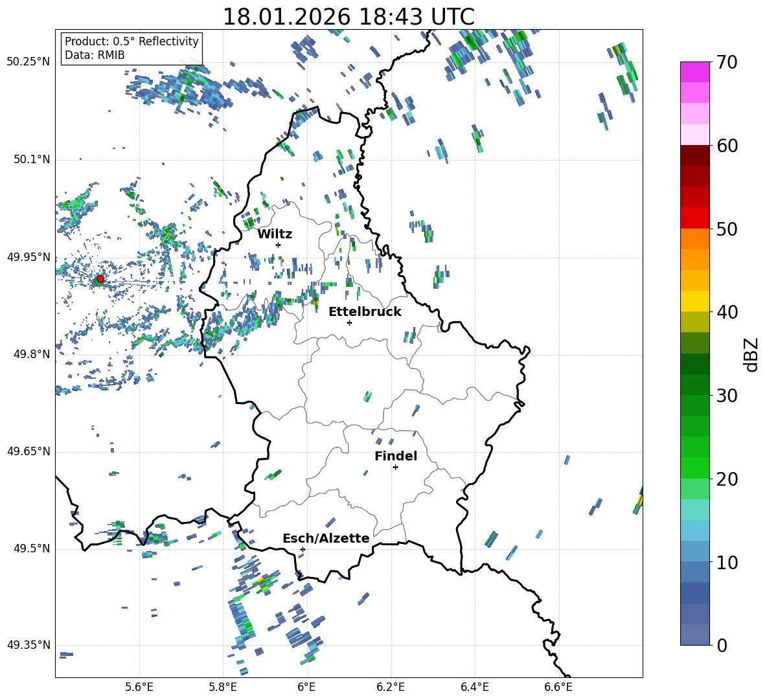Click the orange echo south of Esch/Alzette
The image size is (767, 700).
click(262, 582)
